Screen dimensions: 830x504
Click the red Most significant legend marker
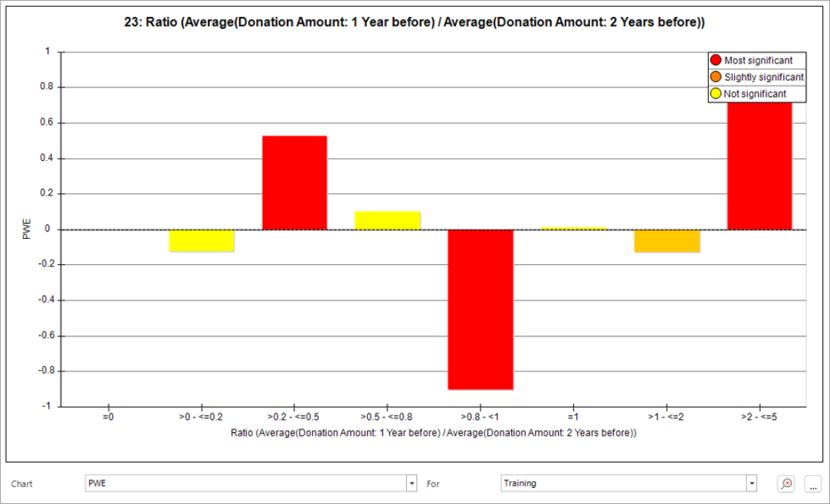pyautogui.click(x=716, y=61)
